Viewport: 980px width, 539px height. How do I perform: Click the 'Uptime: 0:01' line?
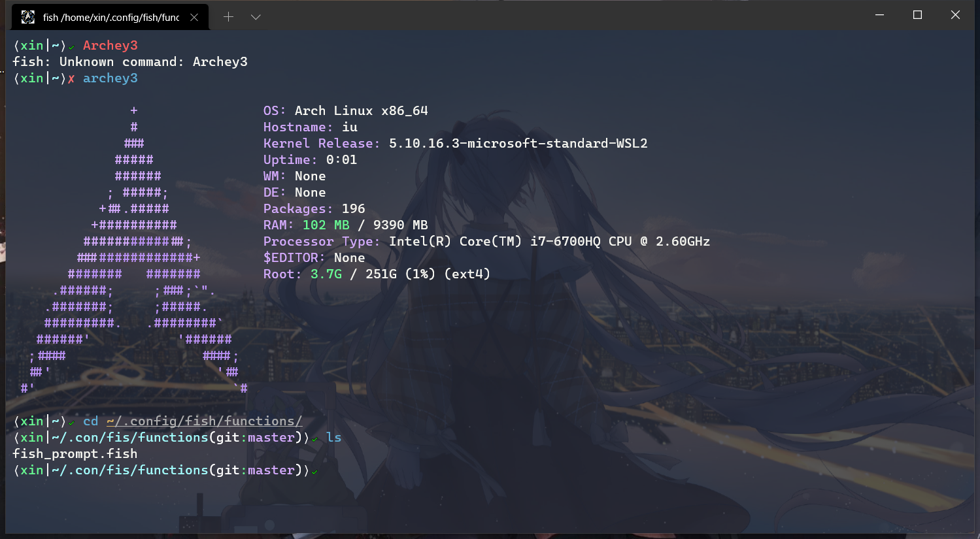(311, 159)
